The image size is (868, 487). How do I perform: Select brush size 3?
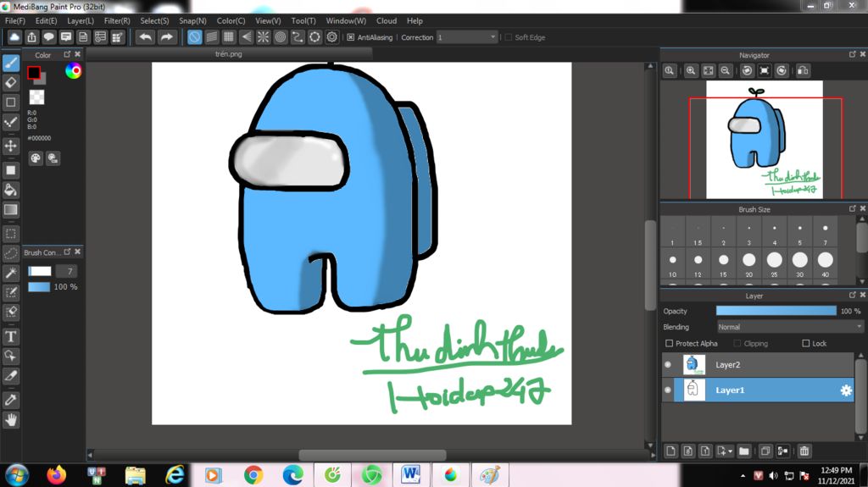[x=749, y=232]
